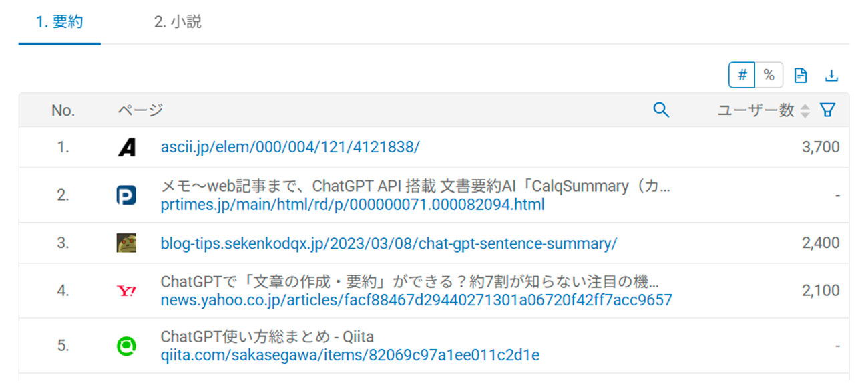
Task: Click the blog-tips thumbnail icon in row 3
Action: (x=126, y=243)
